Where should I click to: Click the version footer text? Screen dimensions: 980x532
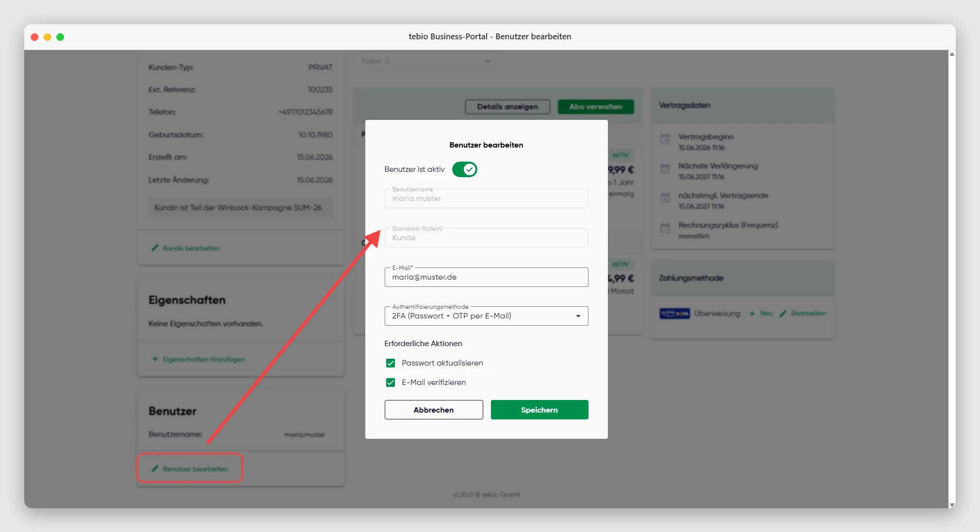tap(486, 495)
